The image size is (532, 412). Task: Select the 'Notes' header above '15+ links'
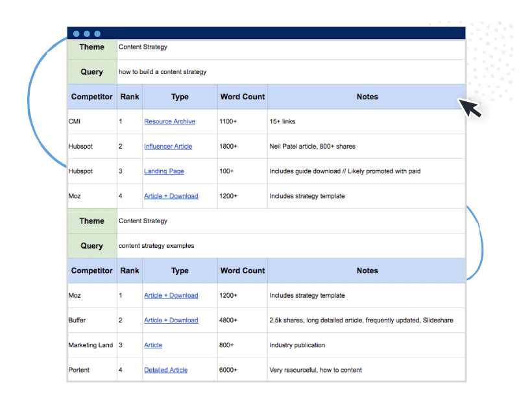pyautogui.click(x=367, y=97)
